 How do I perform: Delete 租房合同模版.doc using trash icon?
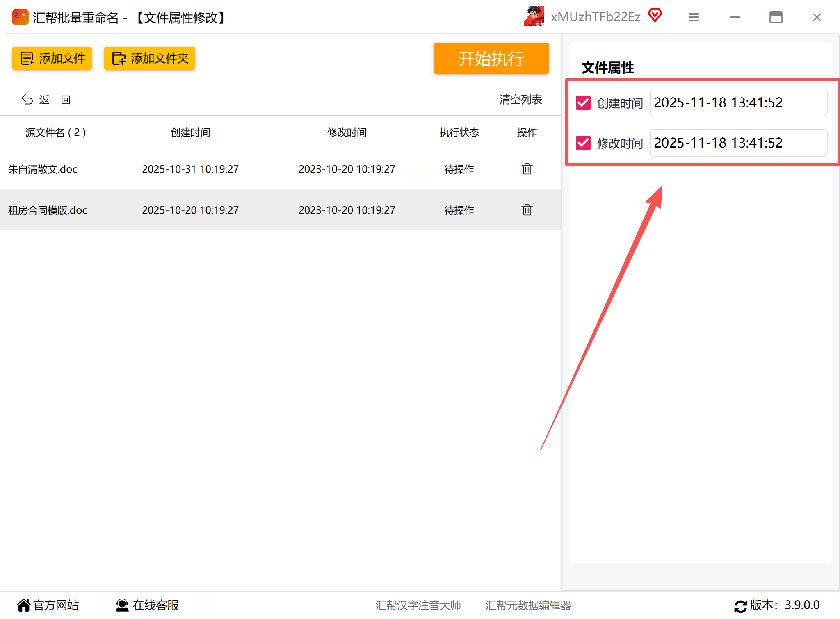click(x=527, y=210)
